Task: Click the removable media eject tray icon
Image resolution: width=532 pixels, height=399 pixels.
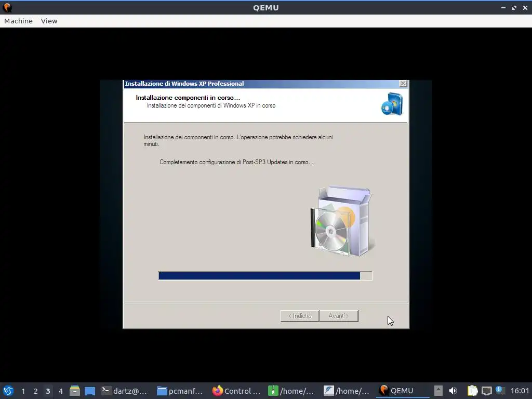Action: coord(438,391)
